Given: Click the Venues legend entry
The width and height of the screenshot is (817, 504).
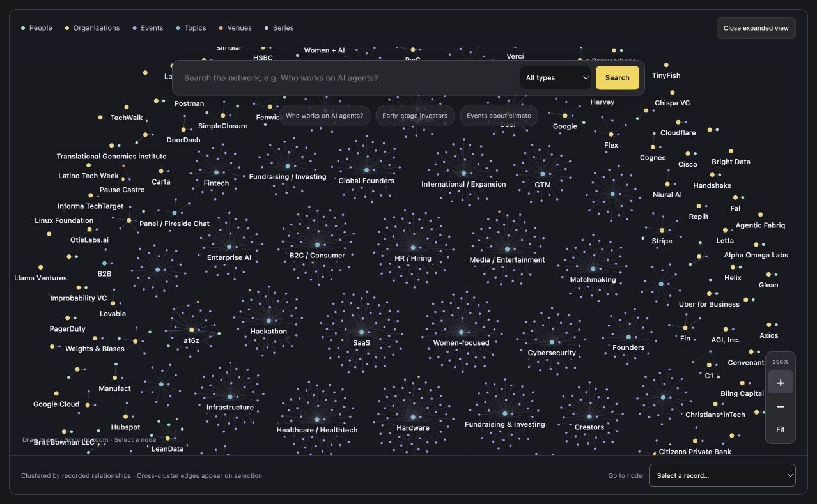Looking at the screenshot, I should tap(235, 28).
